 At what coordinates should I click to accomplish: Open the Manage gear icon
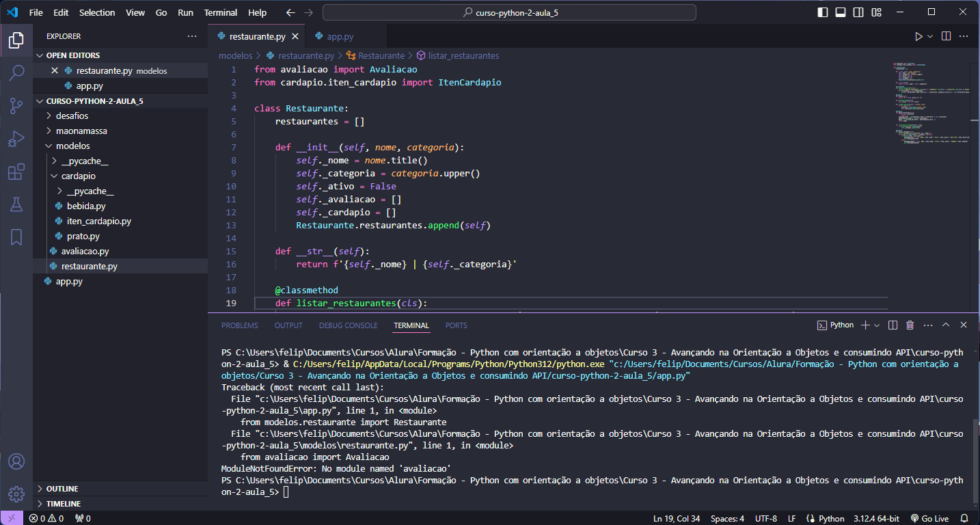(x=16, y=494)
